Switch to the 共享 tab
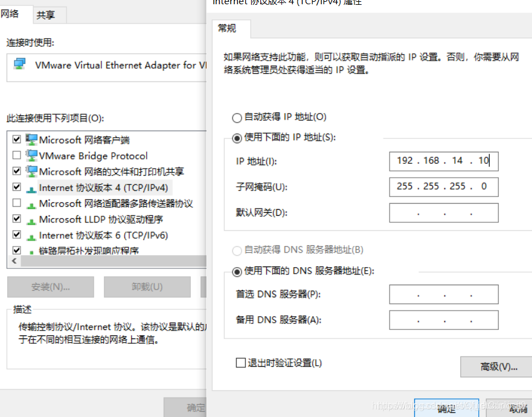532x417 pixels. pyautogui.click(x=50, y=15)
